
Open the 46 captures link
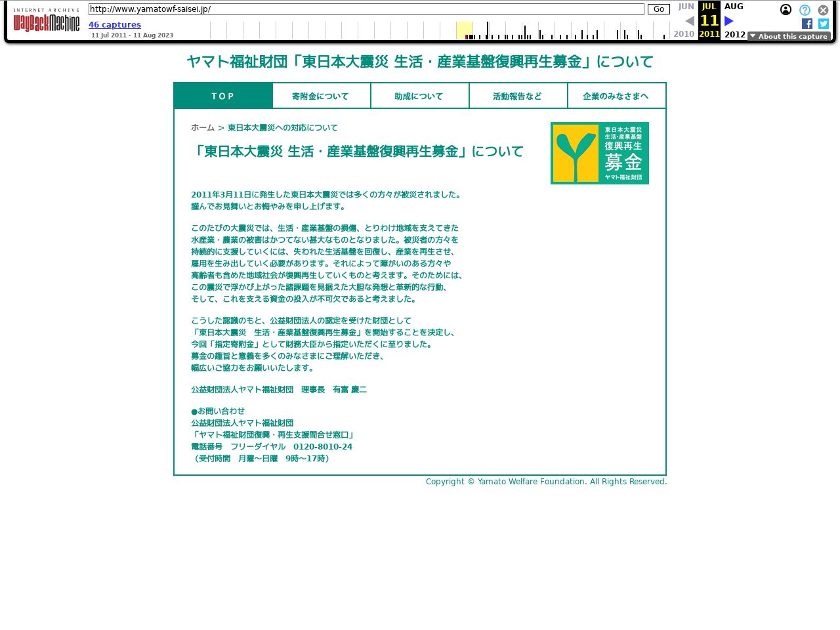click(115, 25)
